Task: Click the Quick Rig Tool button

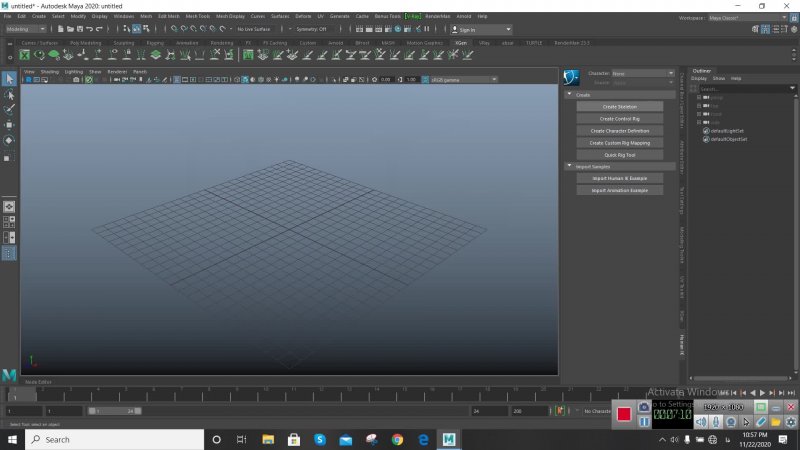Action: click(x=619, y=154)
